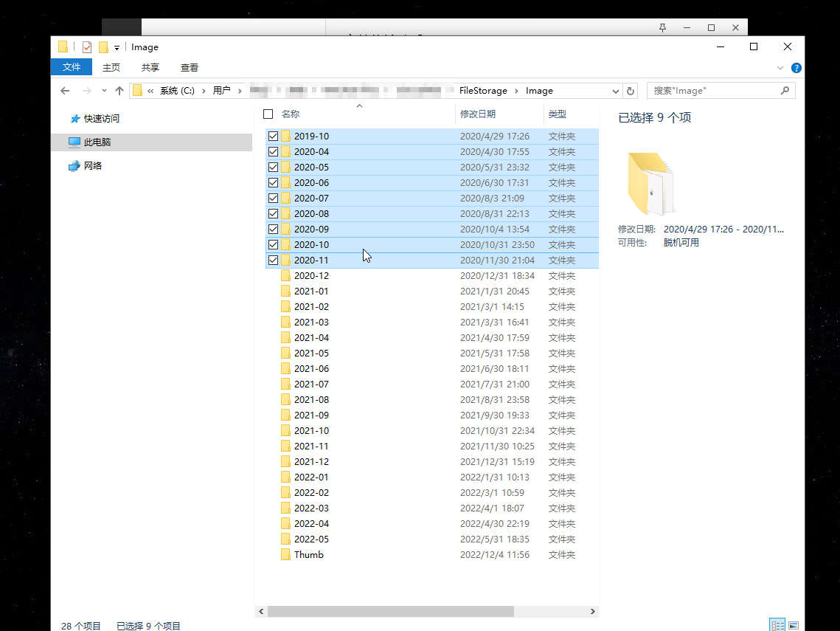Toggle the select-all checkbox in header
840x631 pixels.
[x=268, y=114]
